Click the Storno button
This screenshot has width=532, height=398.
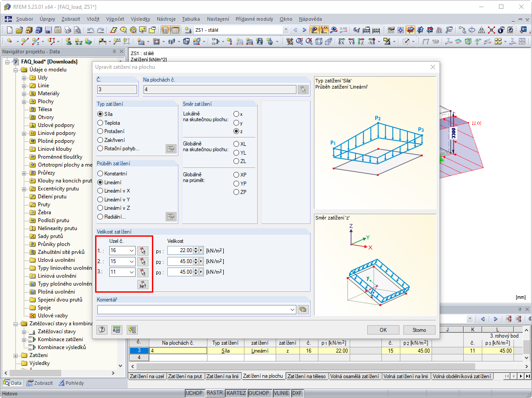pyautogui.click(x=419, y=330)
